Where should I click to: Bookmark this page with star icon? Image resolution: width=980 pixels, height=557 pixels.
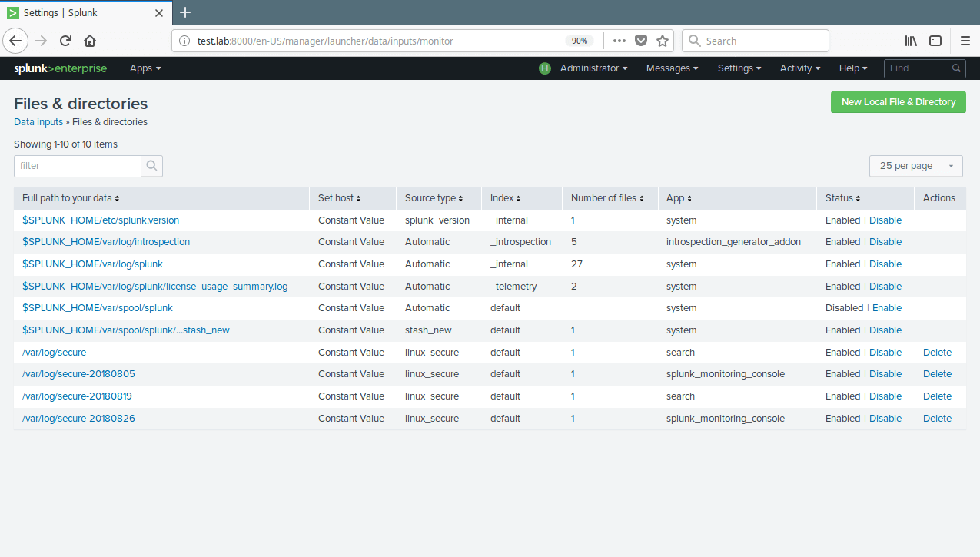click(663, 41)
